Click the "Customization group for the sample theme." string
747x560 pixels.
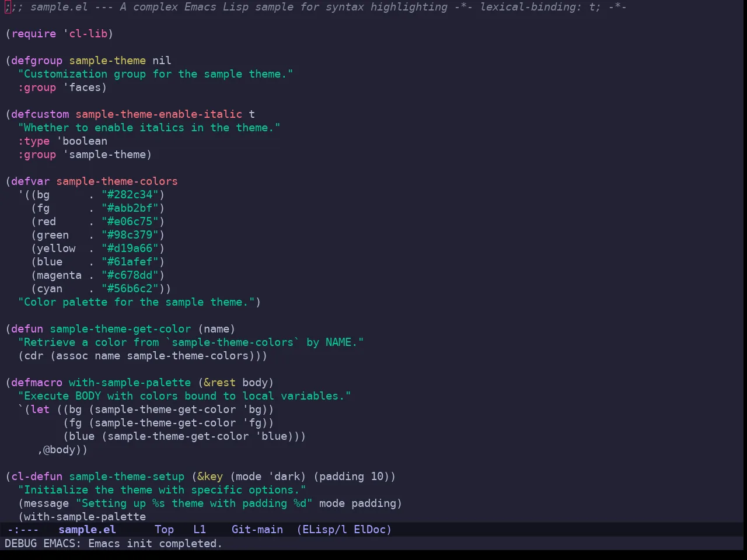tap(155, 74)
